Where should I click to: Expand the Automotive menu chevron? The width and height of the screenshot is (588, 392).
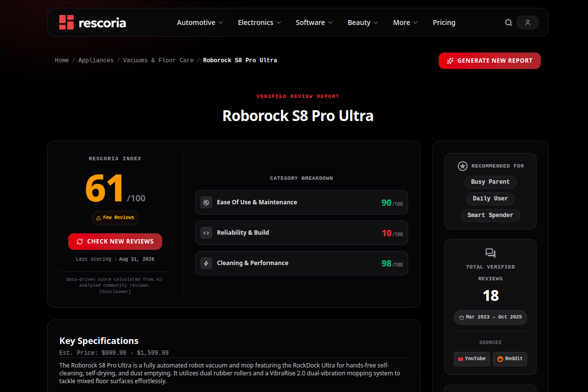click(220, 23)
